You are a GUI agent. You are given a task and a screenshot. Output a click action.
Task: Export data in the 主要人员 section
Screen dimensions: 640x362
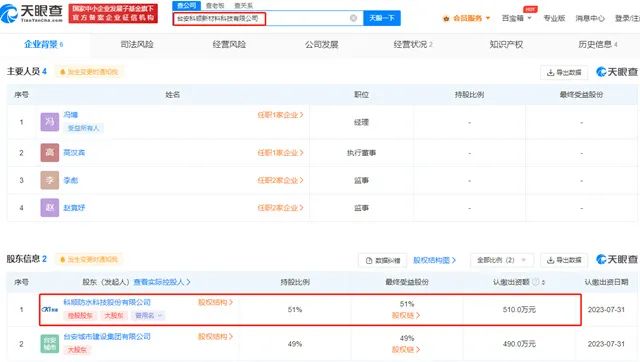tap(564, 72)
